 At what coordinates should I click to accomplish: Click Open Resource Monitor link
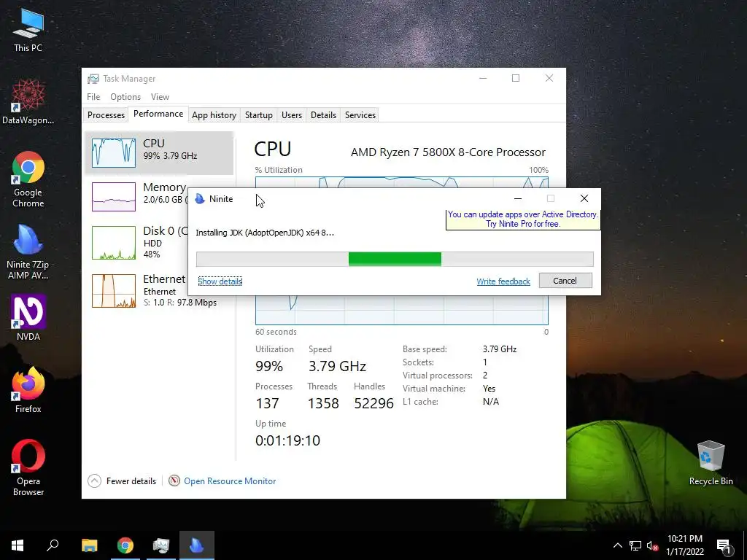click(x=230, y=481)
